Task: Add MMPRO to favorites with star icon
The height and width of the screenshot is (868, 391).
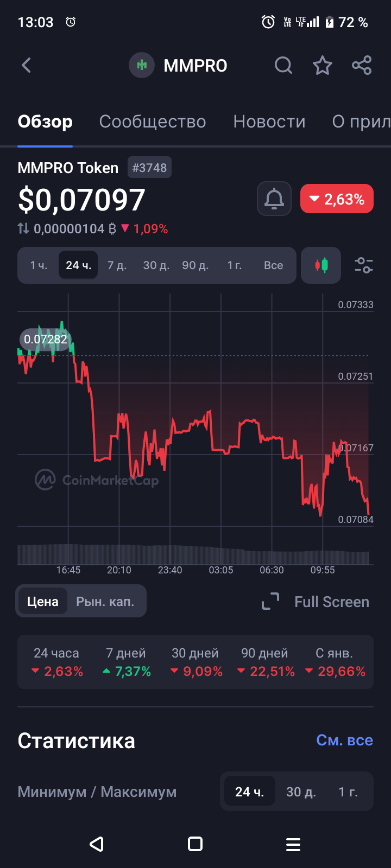Action: [x=323, y=66]
